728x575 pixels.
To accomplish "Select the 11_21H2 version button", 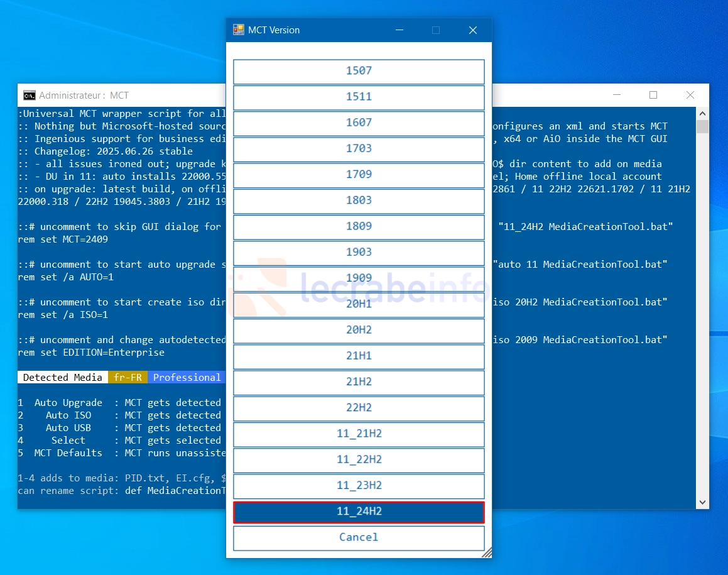I will click(359, 434).
